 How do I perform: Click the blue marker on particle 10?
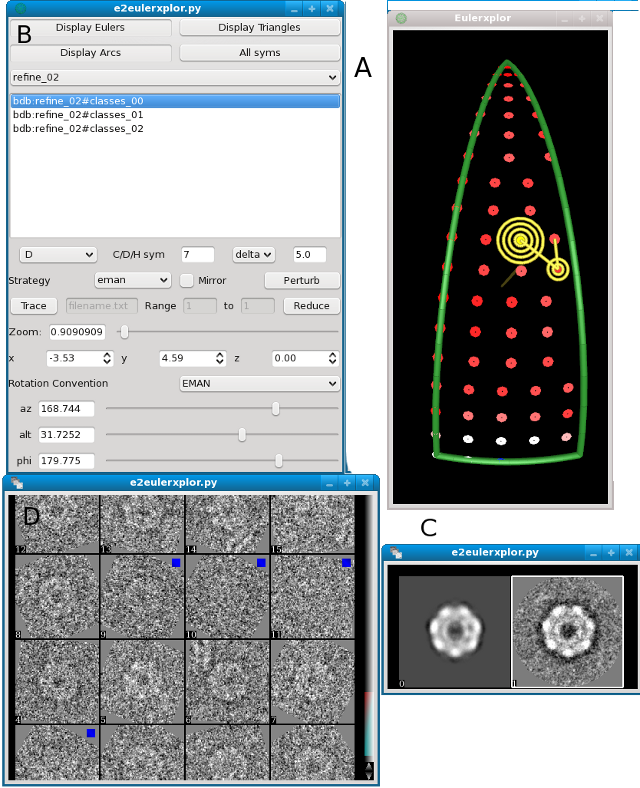click(x=261, y=563)
